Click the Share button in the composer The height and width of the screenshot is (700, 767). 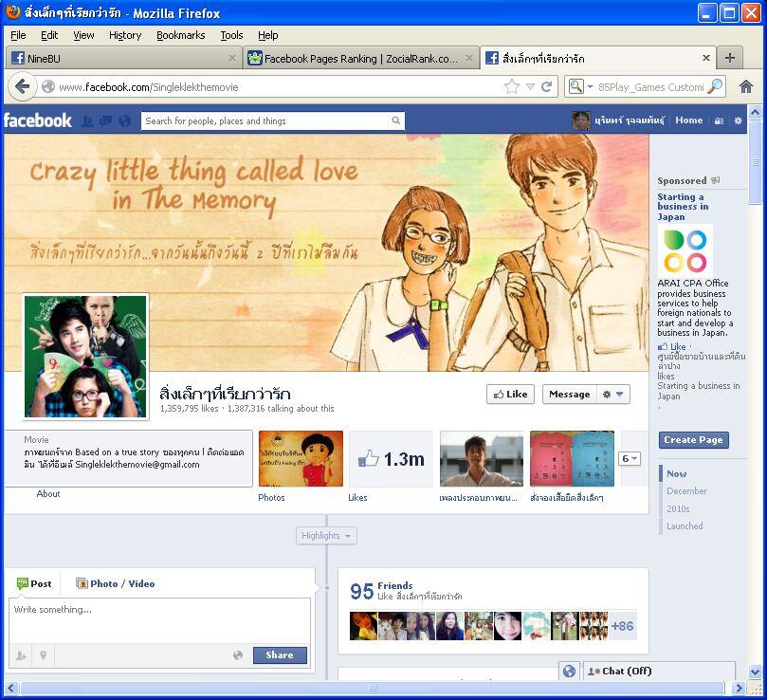pos(280,655)
